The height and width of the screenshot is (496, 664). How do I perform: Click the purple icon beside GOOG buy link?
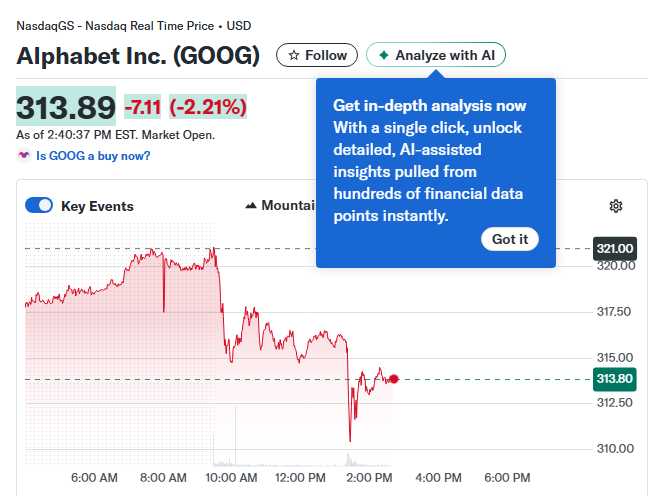pos(24,156)
